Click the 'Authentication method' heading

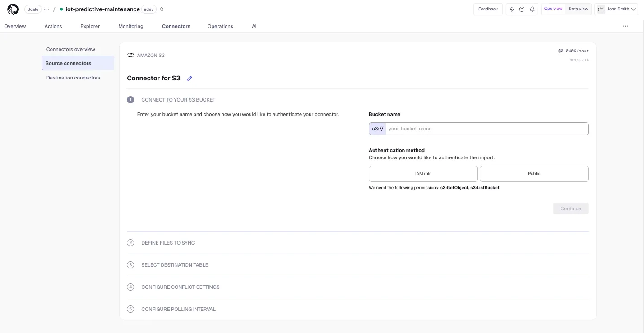click(x=397, y=150)
